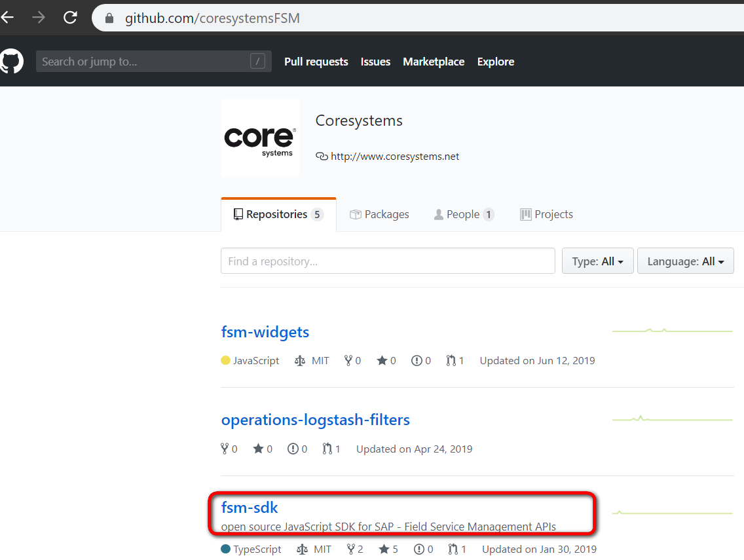744x560 pixels.
Task: Open the fsm-widgets repository link
Action: pyautogui.click(x=265, y=331)
